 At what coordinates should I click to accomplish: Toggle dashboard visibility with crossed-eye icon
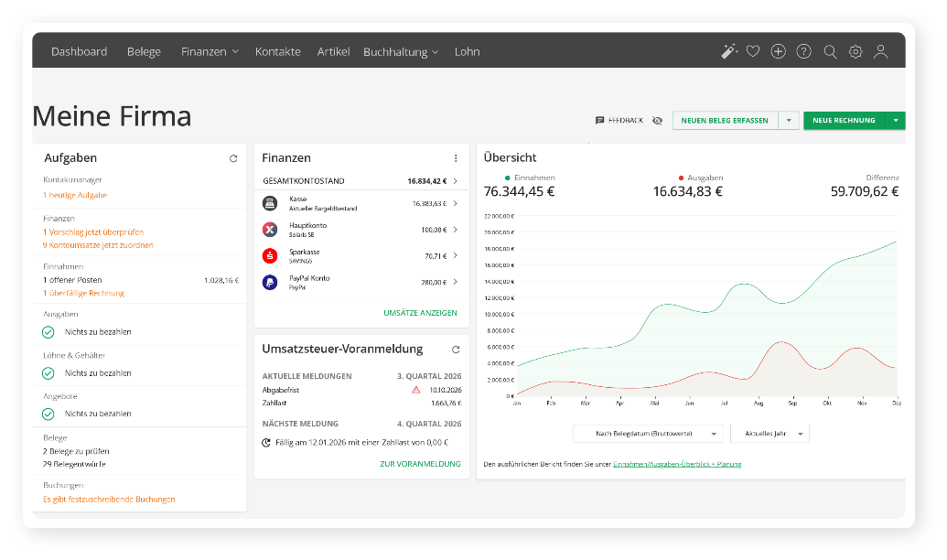(x=657, y=121)
